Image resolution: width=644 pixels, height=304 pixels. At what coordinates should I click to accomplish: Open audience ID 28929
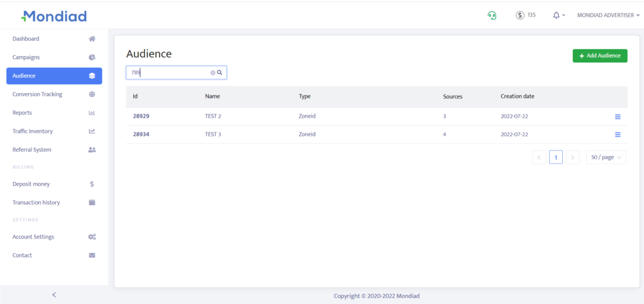pos(141,116)
